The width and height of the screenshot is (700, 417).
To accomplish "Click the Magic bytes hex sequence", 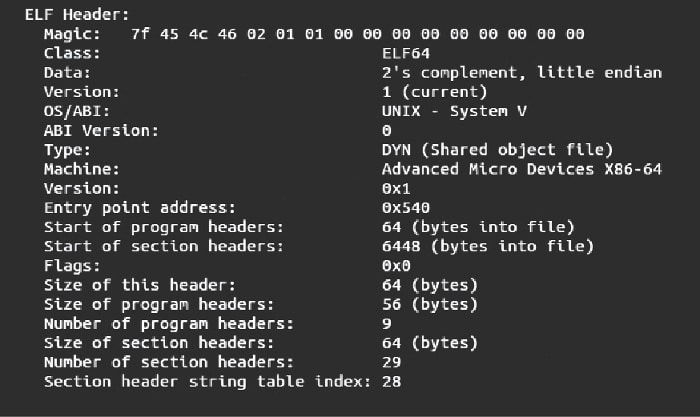I will click(357, 34).
